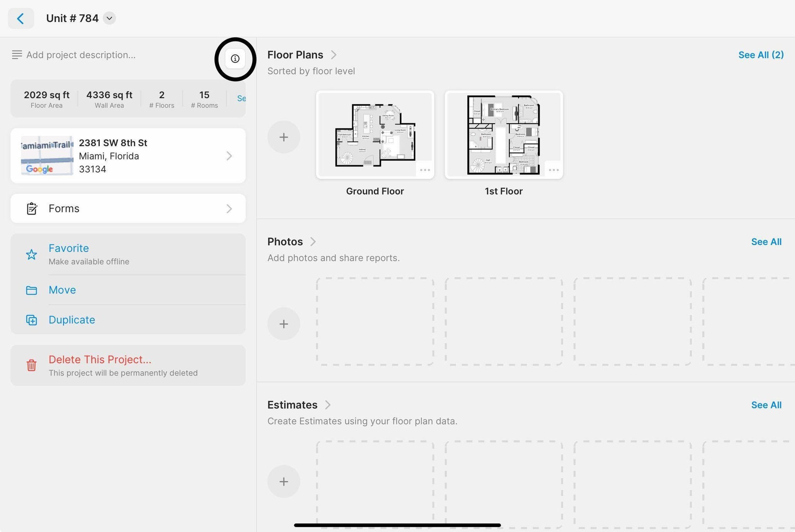Open Ground Floor three-dot options
This screenshot has width=795, height=532.
coord(425,170)
